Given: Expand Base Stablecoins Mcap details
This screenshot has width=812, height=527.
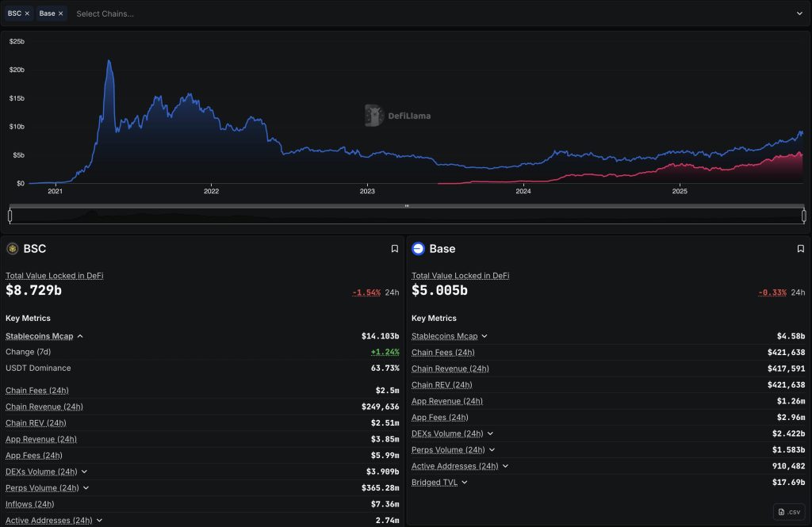Looking at the screenshot, I should [x=484, y=336].
